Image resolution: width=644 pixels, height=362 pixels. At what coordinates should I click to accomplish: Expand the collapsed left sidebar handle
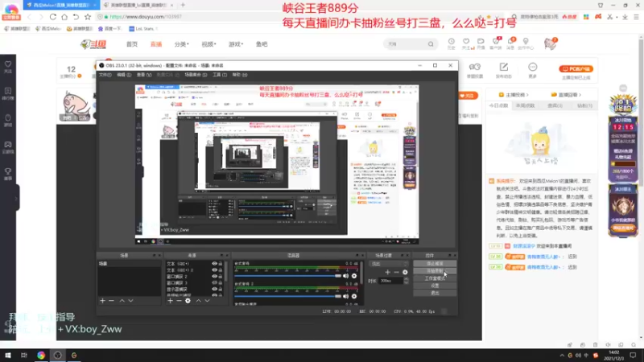[x=17, y=198]
